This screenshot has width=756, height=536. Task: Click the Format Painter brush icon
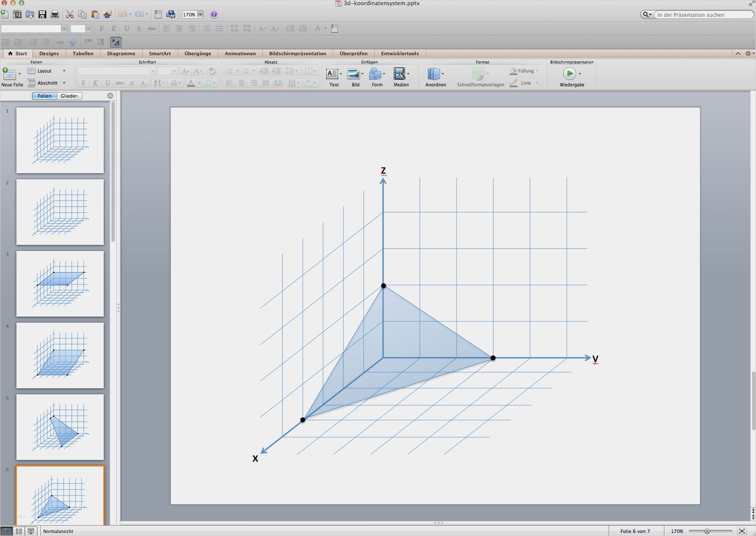108,15
